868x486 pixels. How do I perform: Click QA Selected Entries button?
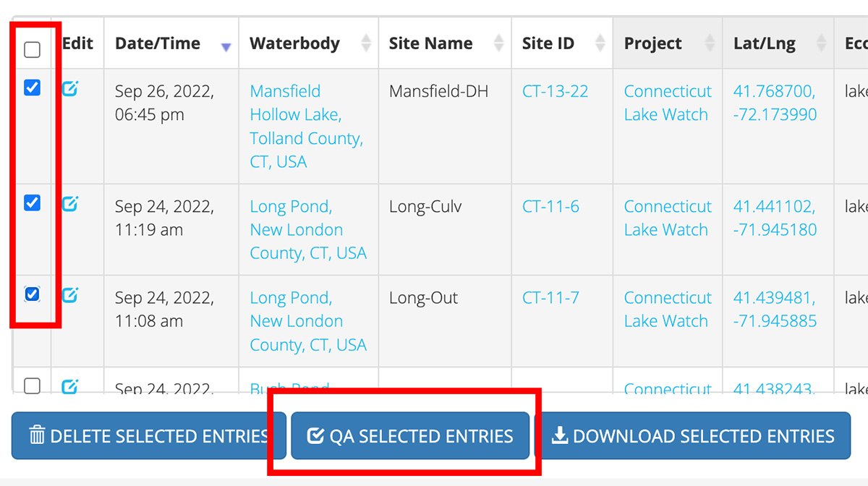pyautogui.click(x=410, y=436)
